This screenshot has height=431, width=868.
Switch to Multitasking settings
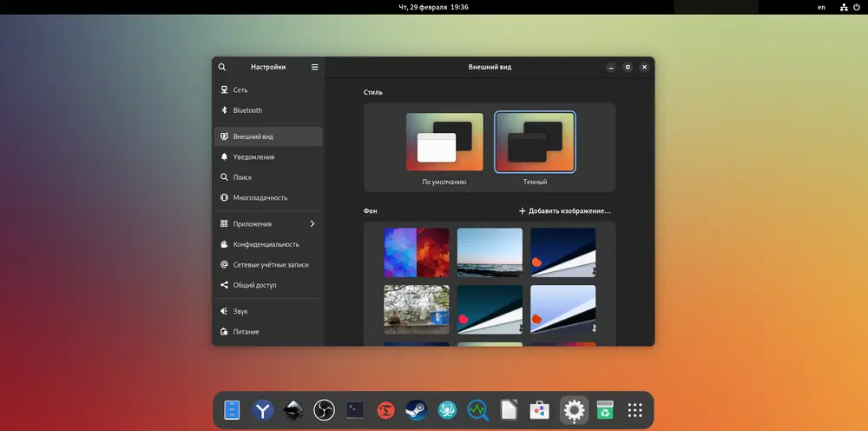pyautogui.click(x=260, y=198)
